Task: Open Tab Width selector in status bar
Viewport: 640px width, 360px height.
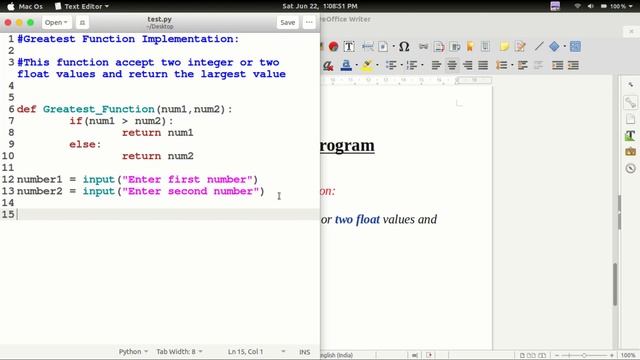Action: (x=179, y=351)
